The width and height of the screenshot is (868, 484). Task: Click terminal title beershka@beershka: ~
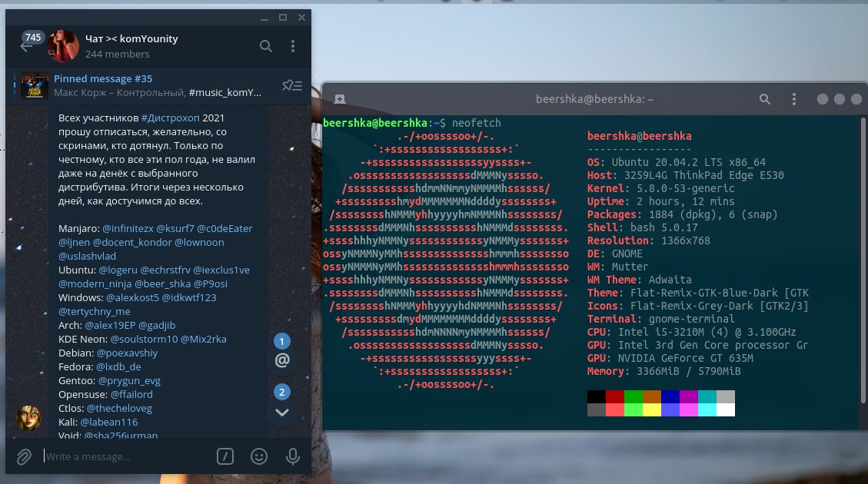pyautogui.click(x=594, y=99)
